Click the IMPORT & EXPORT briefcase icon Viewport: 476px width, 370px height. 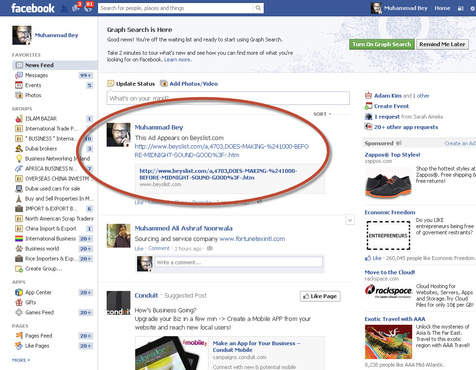coord(19,208)
